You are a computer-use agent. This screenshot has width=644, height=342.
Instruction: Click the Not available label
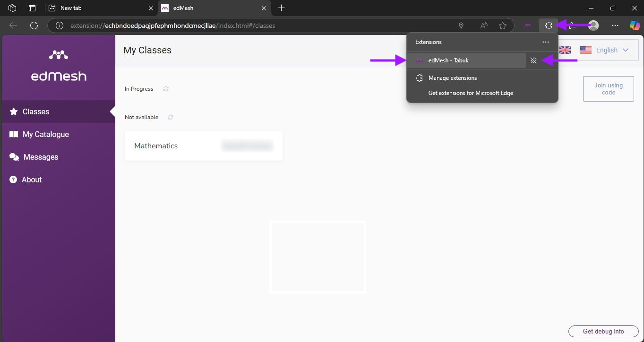click(142, 117)
